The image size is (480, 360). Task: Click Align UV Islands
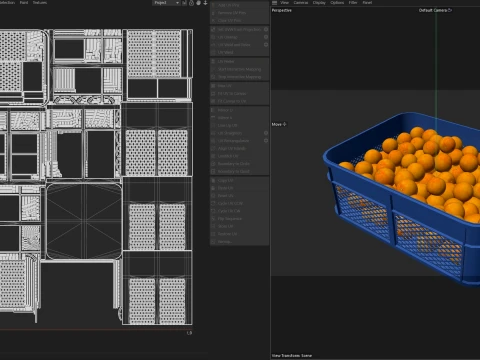pos(231,148)
